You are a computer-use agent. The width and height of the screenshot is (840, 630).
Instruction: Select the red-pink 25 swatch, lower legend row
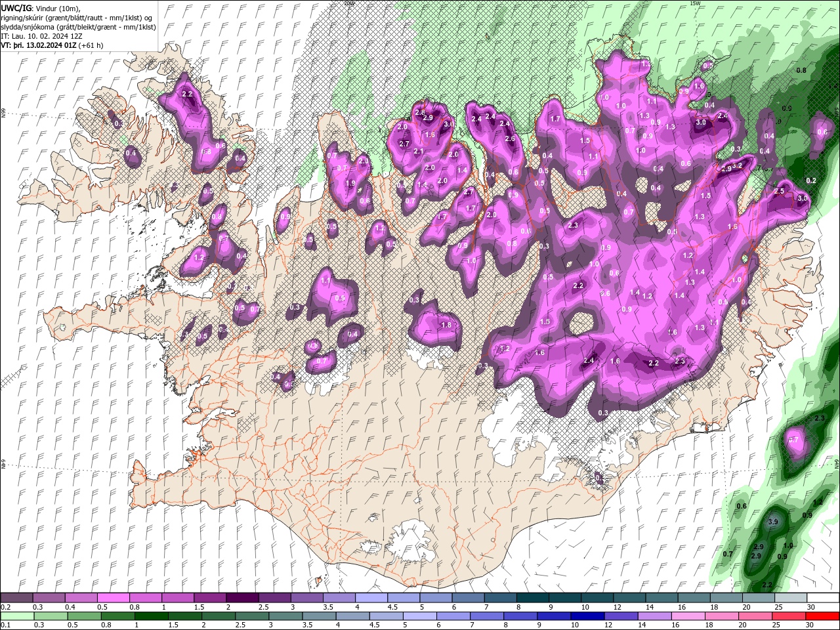(788, 616)
